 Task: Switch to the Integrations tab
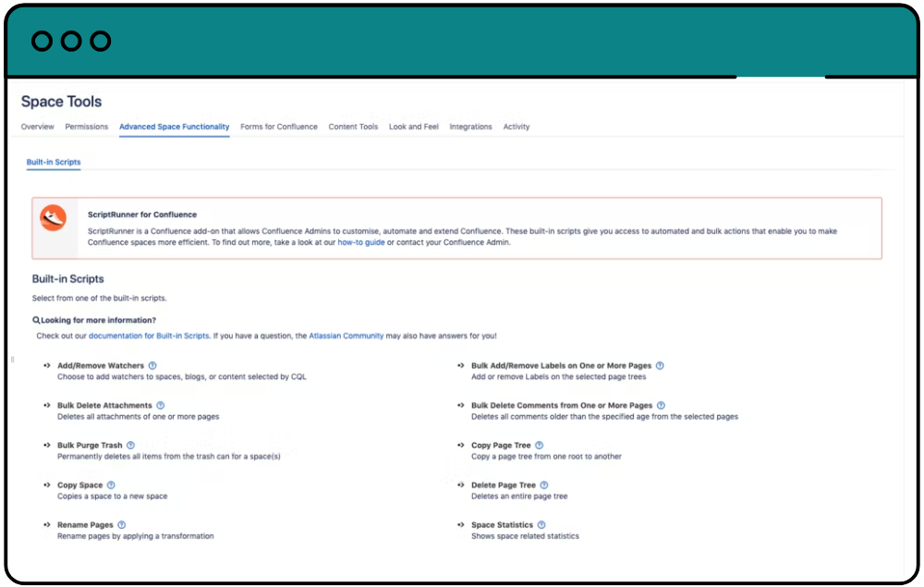coord(470,127)
